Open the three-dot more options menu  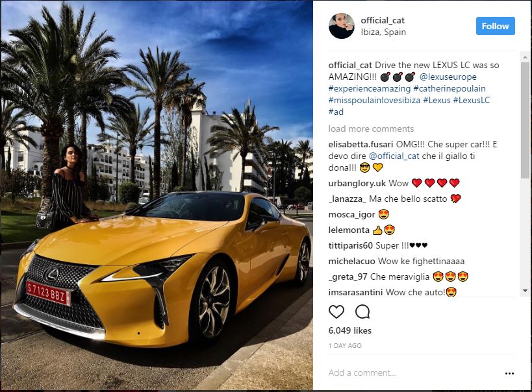coord(509,373)
